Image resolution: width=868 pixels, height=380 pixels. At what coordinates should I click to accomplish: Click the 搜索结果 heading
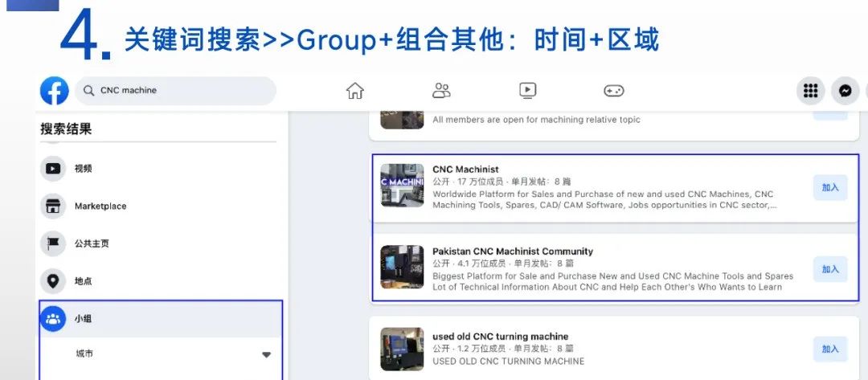66,129
